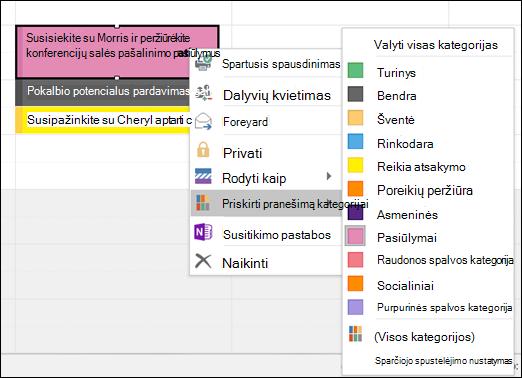Click the OneNote Susitikimo pastabos icon
The height and width of the screenshot is (378, 522).
coord(203,232)
